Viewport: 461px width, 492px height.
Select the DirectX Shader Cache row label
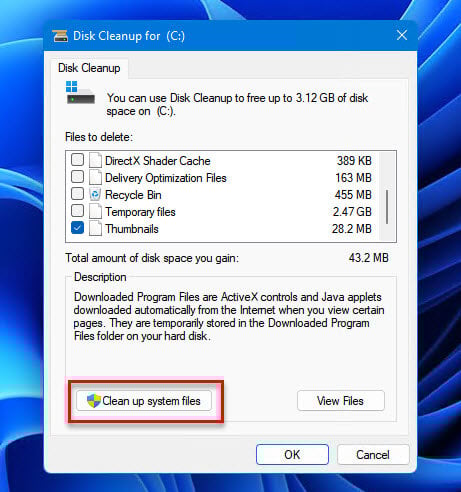[x=158, y=161]
